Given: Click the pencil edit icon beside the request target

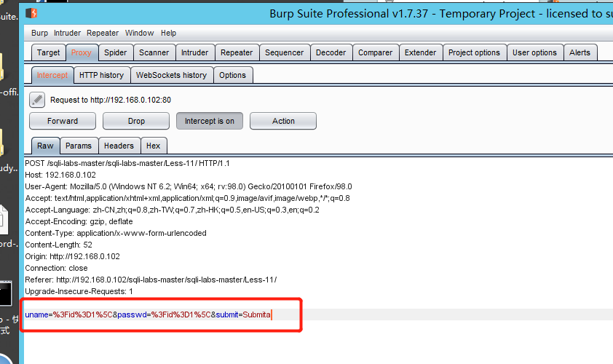Looking at the screenshot, I should (37, 100).
